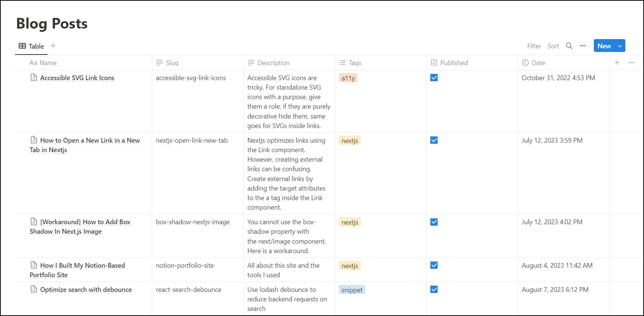Open the How to Open a New Link page
The image size is (644, 316).
click(90, 140)
